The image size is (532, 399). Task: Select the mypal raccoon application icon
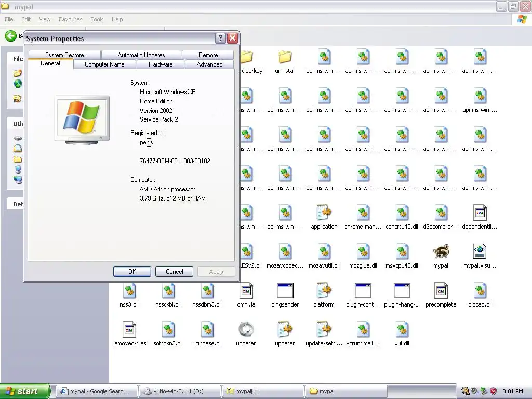click(x=441, y=252)
